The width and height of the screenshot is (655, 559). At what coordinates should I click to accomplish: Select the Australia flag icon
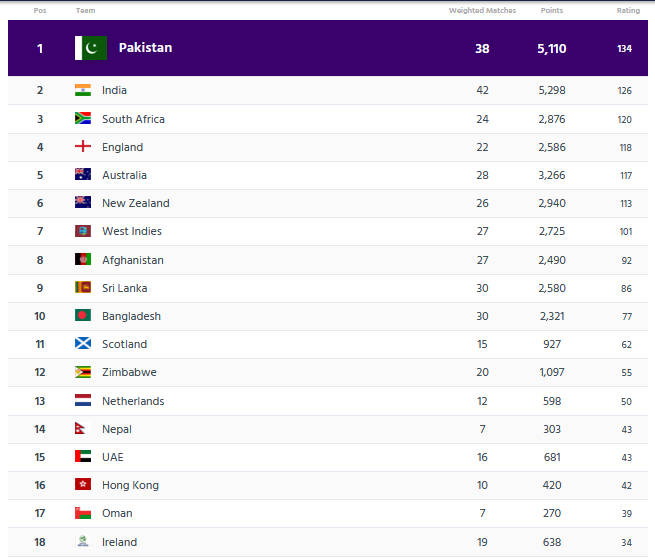pos(83,174)
